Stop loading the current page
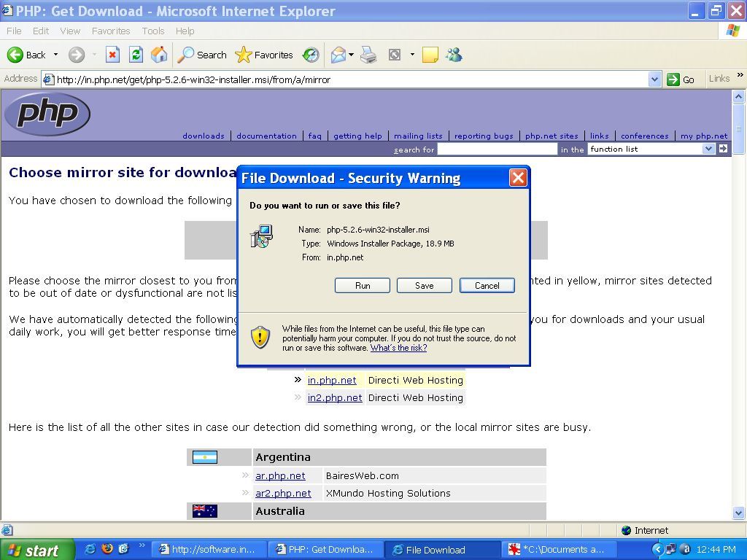 [x=112, y=55]
